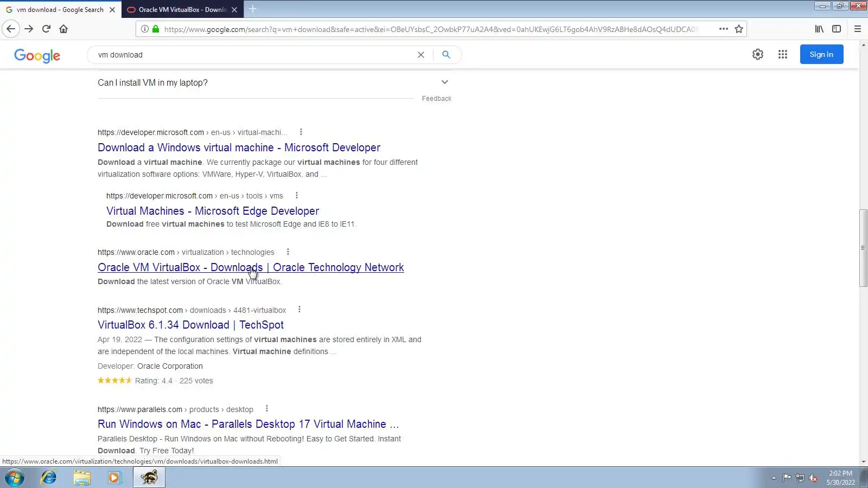The height and width of the screenshot is (488, 868).
Task: Open Oracle VM VirtualBox Downloads link
Action: click(251, 267)
